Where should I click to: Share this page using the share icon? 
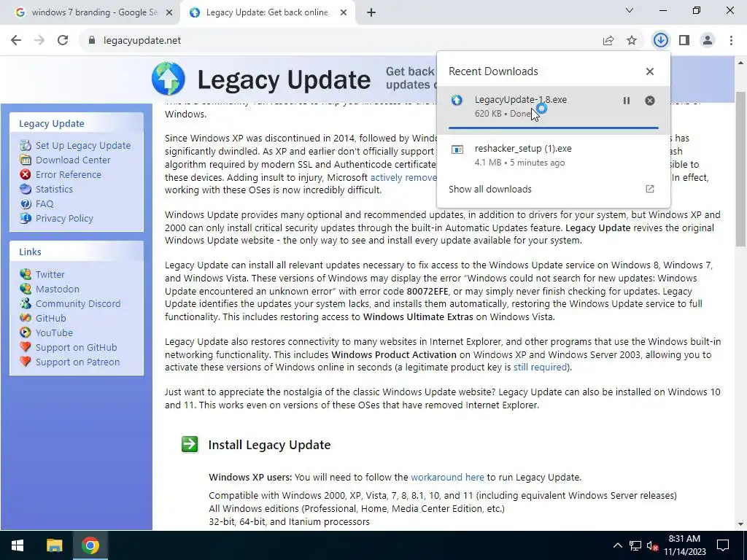click(608, 41)
